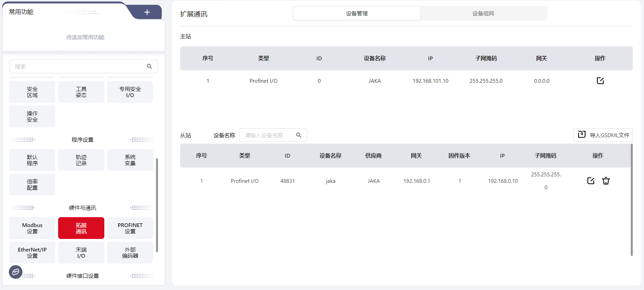Click the search magnifier in left panel
Viewport: 644px width, 290px height.
tap(150, 66)
